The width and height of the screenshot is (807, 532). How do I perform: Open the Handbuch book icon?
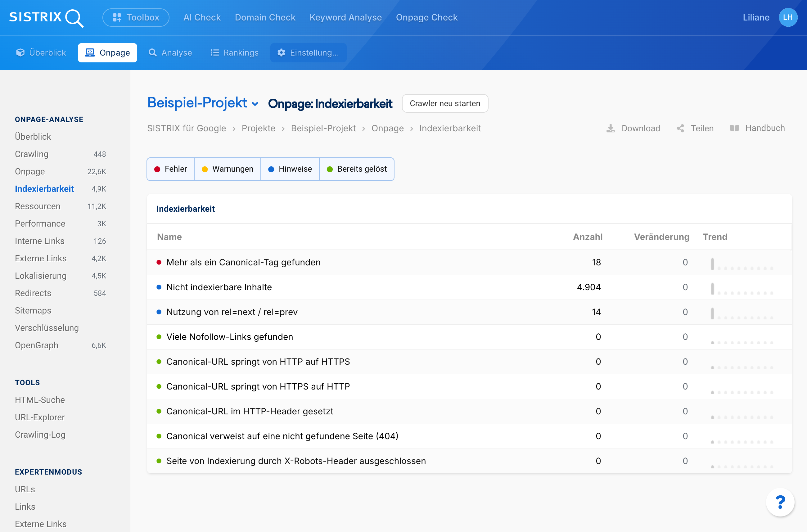pos(734,128)
